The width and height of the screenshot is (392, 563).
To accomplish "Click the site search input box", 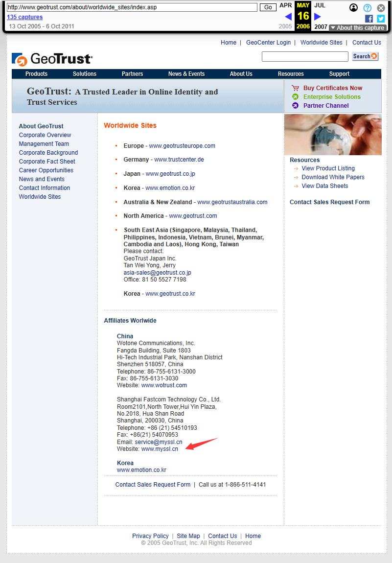I will pyautogui.click(x=305, y=56).
